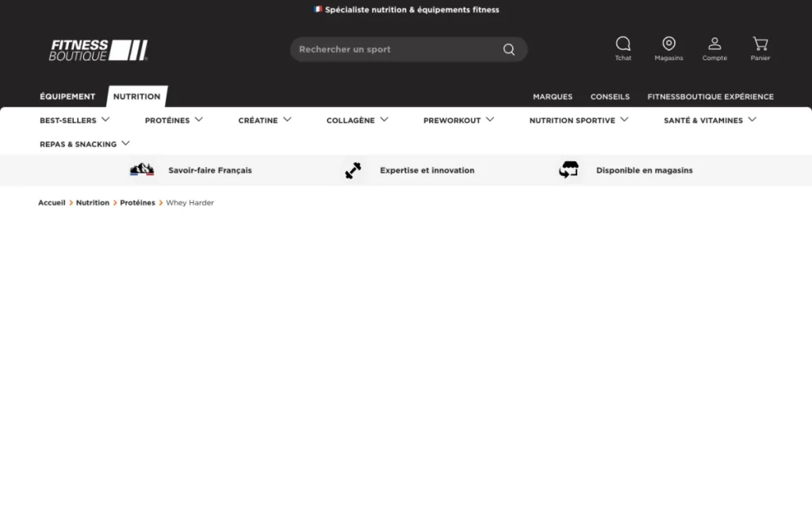Click the 'Expertise et innovation' text
Screen dimensions: 812x508
[x=427, y=170]
